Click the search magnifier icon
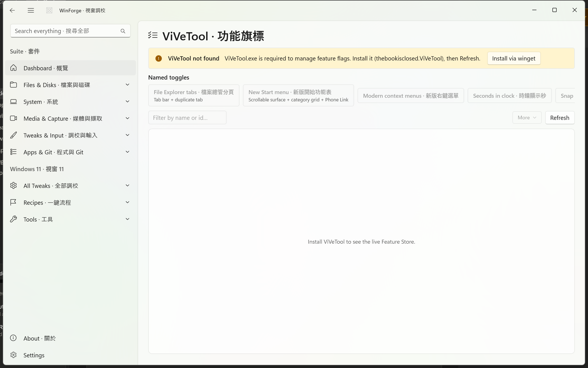The width and height of the screenshot is (588, 368). [x=123, y=31]
